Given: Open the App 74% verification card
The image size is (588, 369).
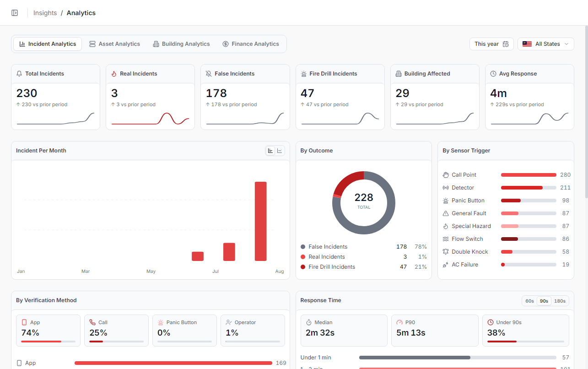Looking at the screenshot, I should click(48, 331).
